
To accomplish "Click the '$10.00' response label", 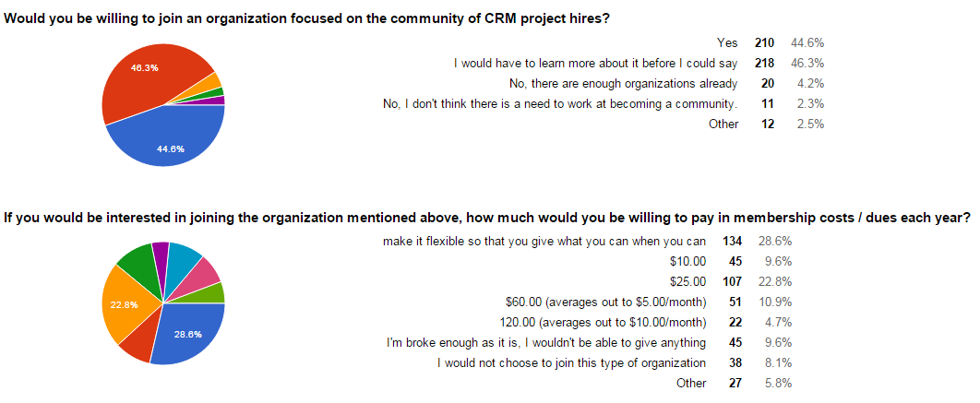I will (x=687, y=262).
